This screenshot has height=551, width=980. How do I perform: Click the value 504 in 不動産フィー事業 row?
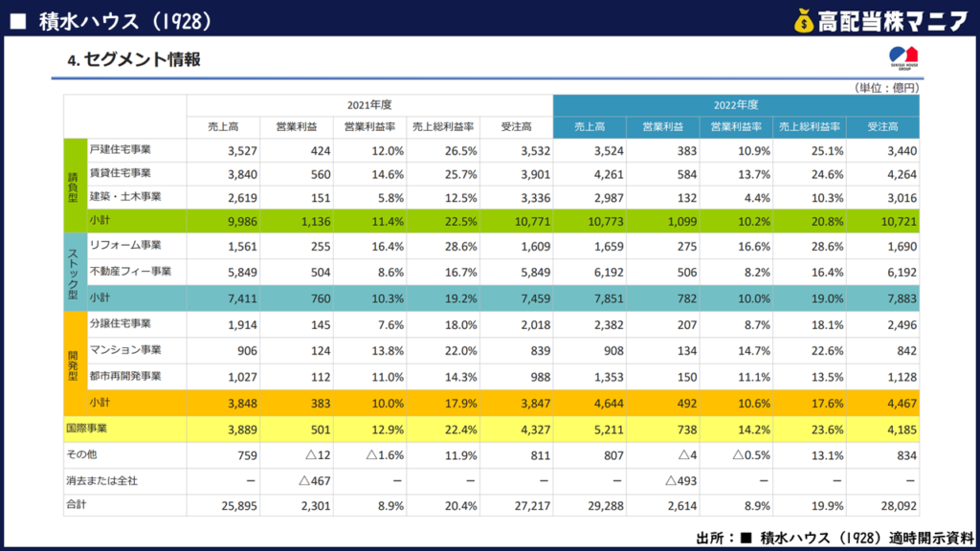coord(321,273)
